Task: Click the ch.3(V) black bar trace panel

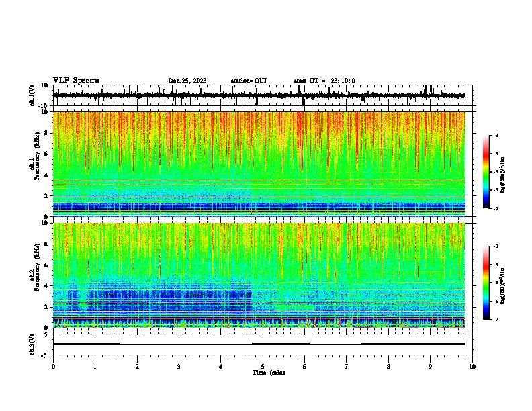Action: click(x=264, y=345)
